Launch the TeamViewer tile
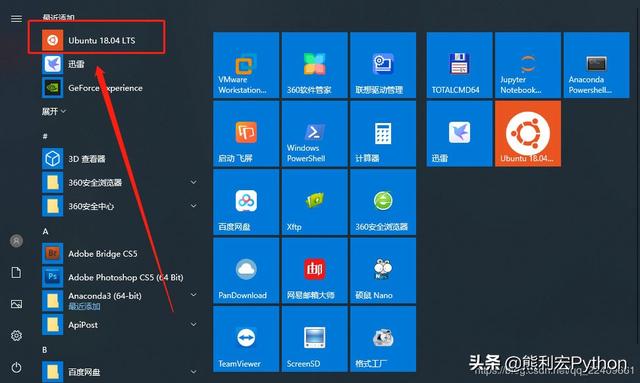The height and width of the screenshot is (383, 640). [x=246, y=339]
